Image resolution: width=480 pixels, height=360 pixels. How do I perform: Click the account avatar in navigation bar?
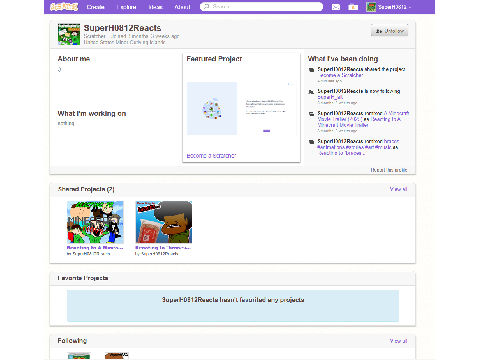371,7
